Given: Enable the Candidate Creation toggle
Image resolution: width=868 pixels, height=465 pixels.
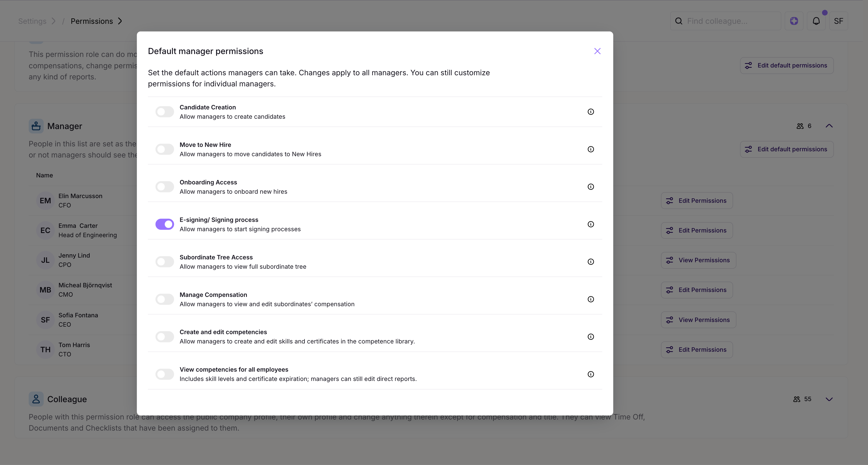Looking at the screenshot, I should [164, 112].
